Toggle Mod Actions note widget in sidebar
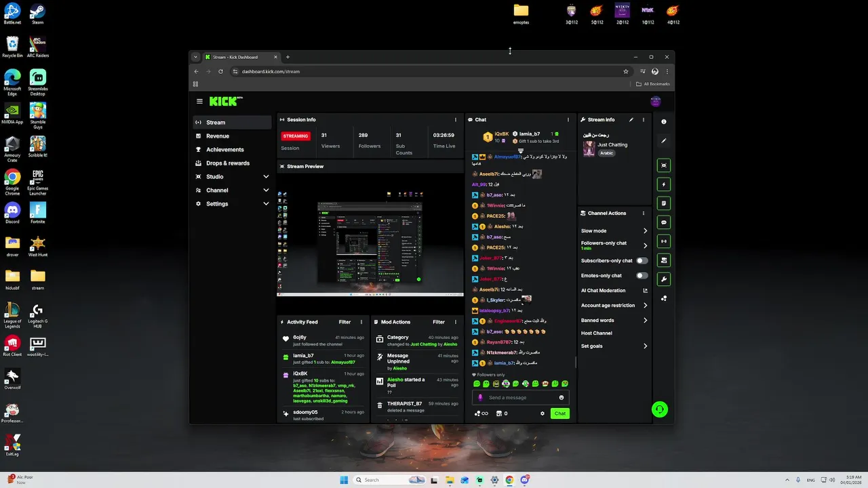 click(664, 203)
